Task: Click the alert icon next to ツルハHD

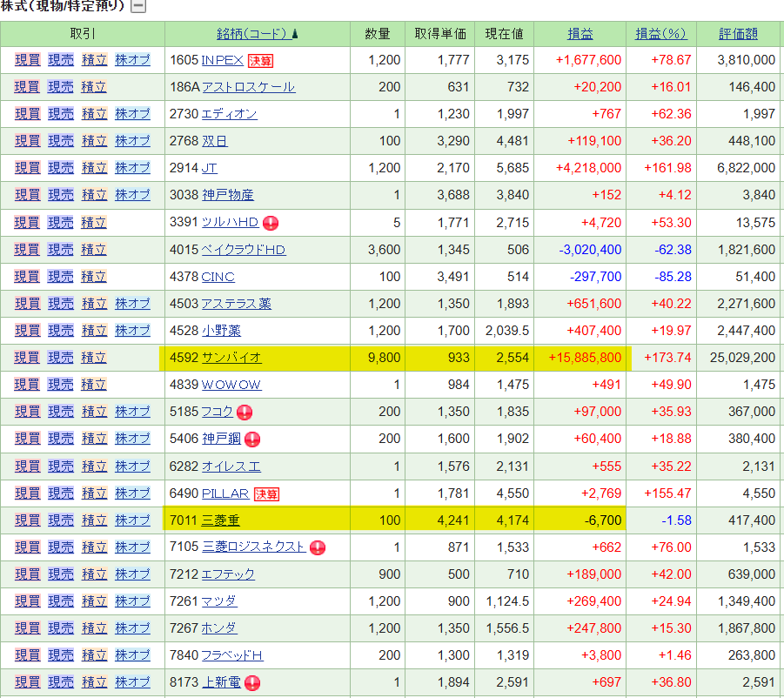Action: [x=271, y=223]
